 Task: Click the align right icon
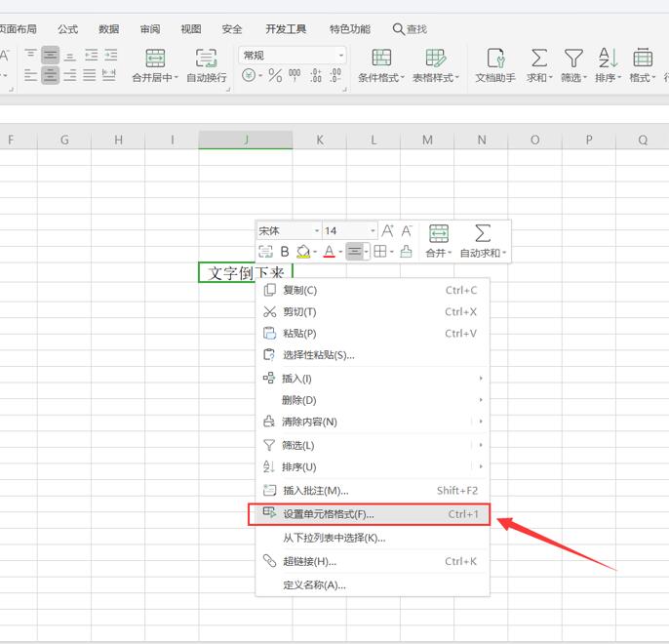click(70, 75)
